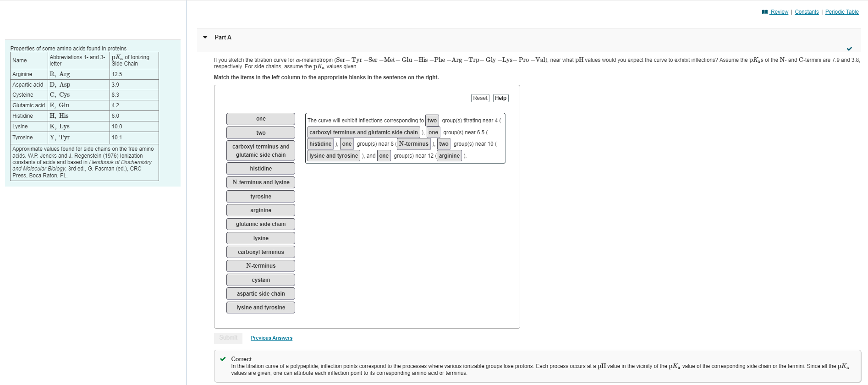Click the placed 'two' blank near 4
Viewport: 868px width, 385px height.
point(432,121)
